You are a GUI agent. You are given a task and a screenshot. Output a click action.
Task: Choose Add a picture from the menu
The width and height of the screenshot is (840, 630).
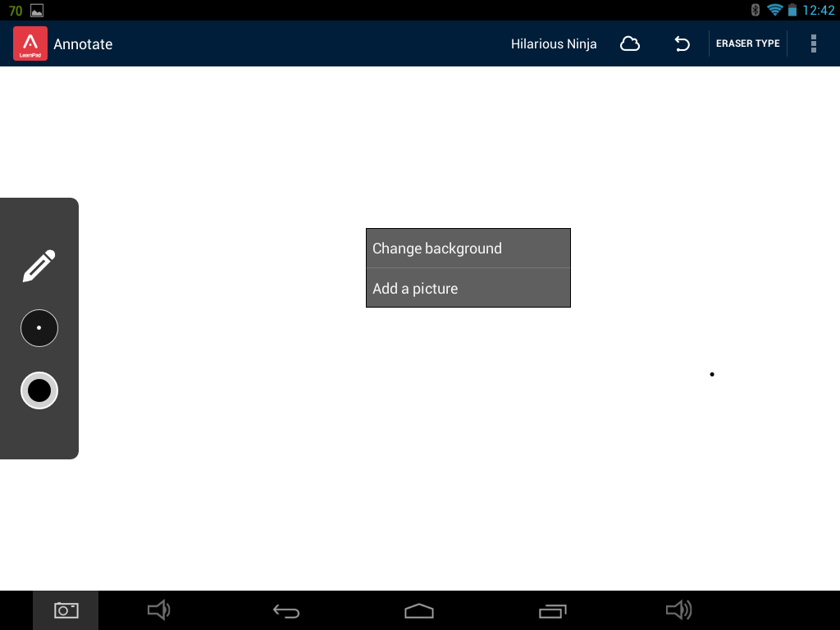coord(468,288)
